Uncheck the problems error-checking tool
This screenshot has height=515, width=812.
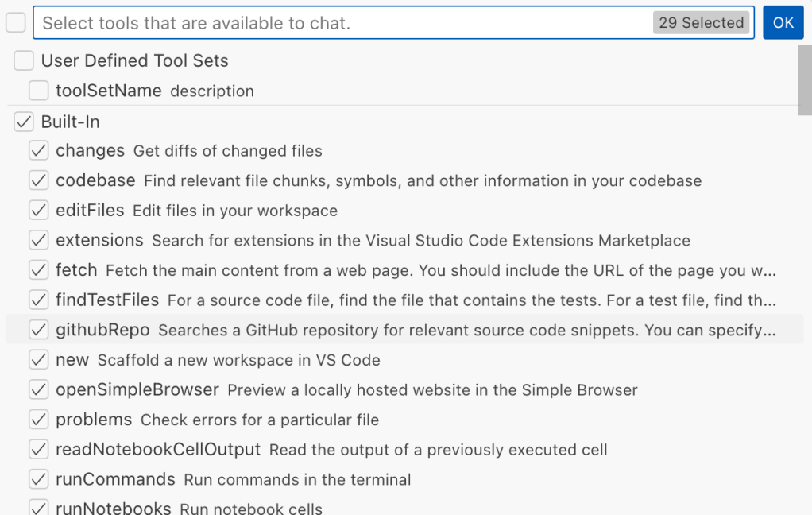38,419
